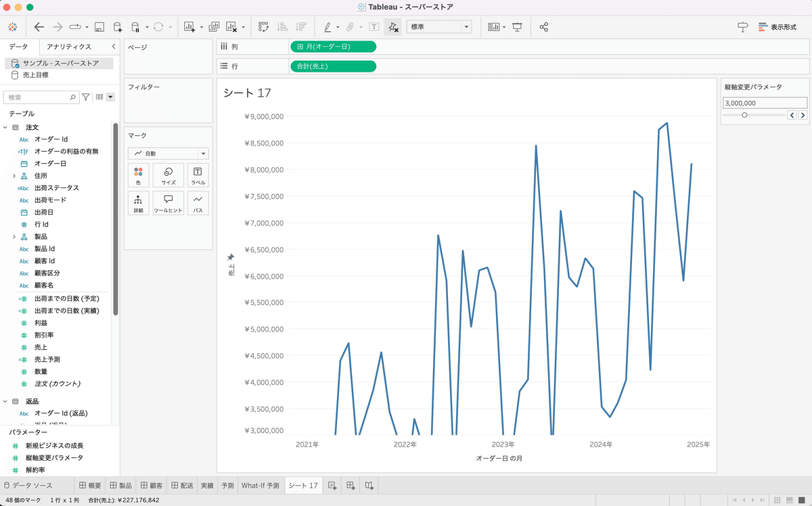
Task: Increase parameter with right arrow button
Action: [803, 115]
